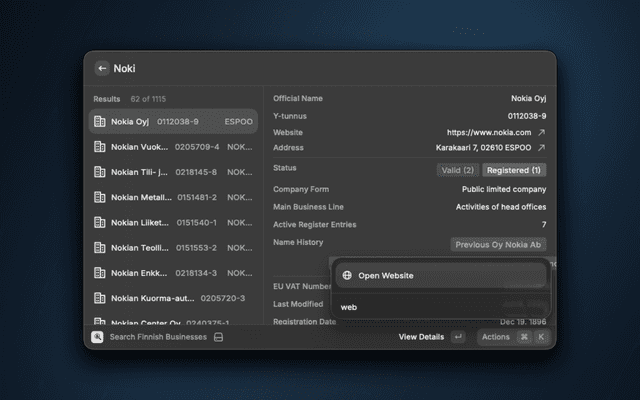640x400 pixels.
Task: Go back using the arrow beside Noki
Action: tap(102, 68)
